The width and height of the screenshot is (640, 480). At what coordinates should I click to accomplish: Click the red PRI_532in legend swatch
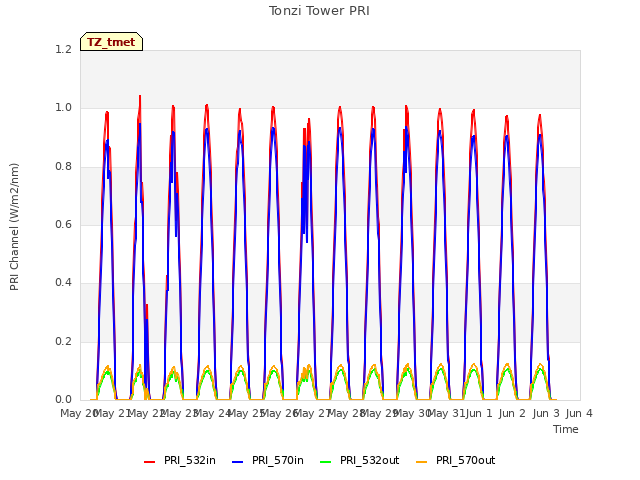[x=149, y=462]
